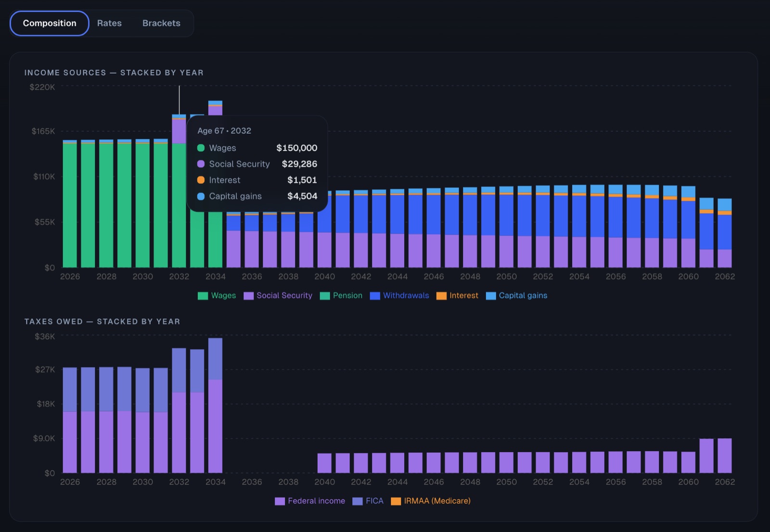Click the $4,504 Capital gains tooltip value

coord(302,196)
